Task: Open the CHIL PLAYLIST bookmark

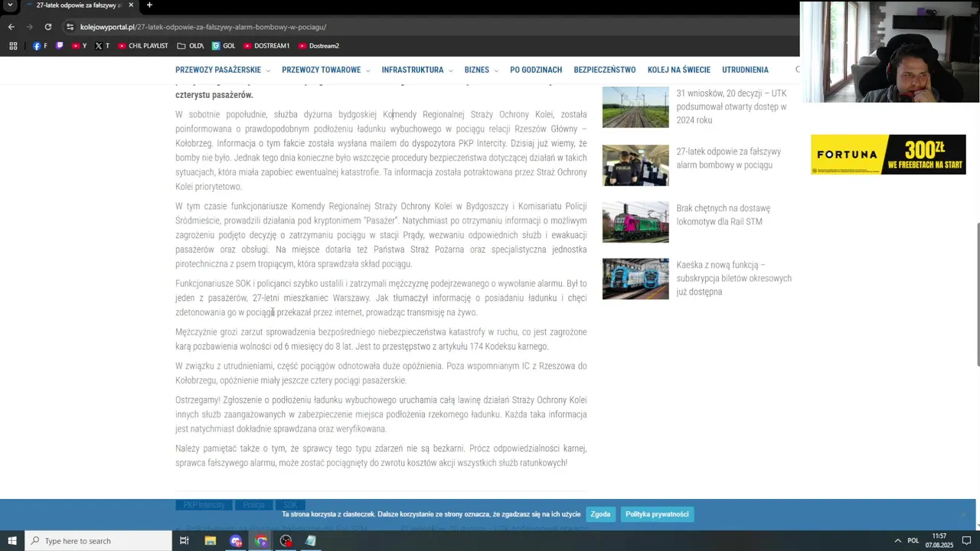Action: (x=143, y=46)
